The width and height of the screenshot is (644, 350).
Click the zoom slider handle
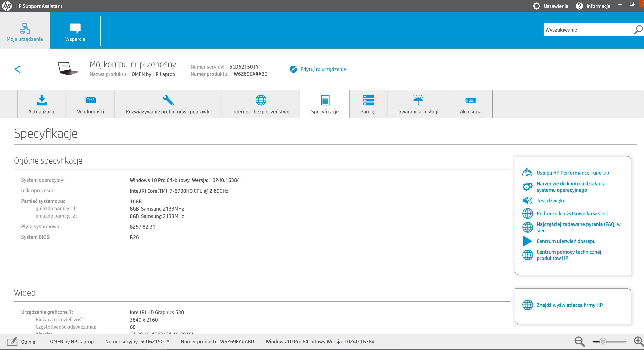click(603, 342)
